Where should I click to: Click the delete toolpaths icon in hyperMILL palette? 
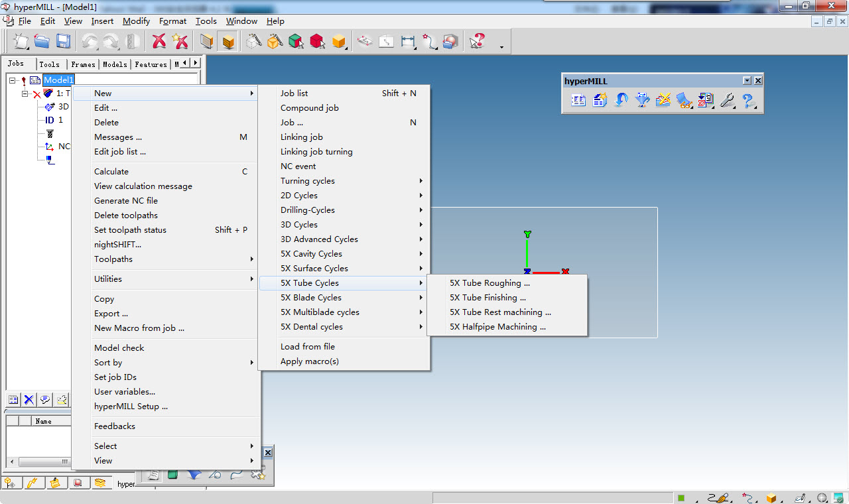[663, 100]
